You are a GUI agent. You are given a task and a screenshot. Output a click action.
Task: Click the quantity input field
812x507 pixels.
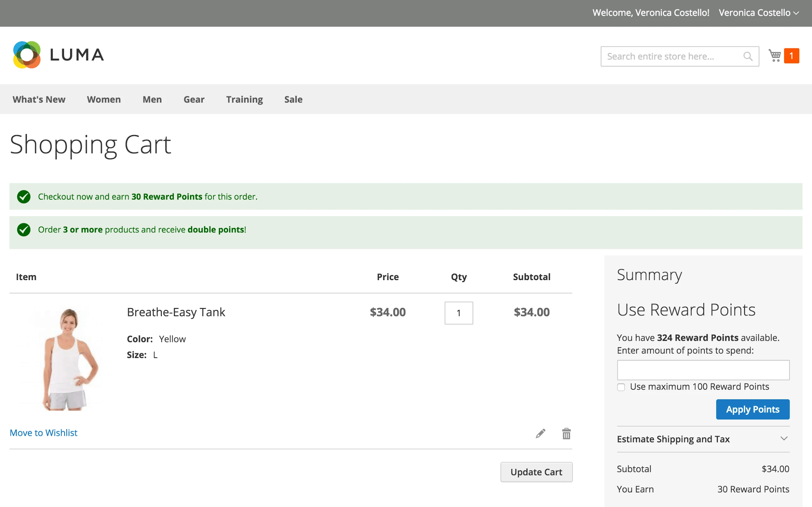(458, 313)
